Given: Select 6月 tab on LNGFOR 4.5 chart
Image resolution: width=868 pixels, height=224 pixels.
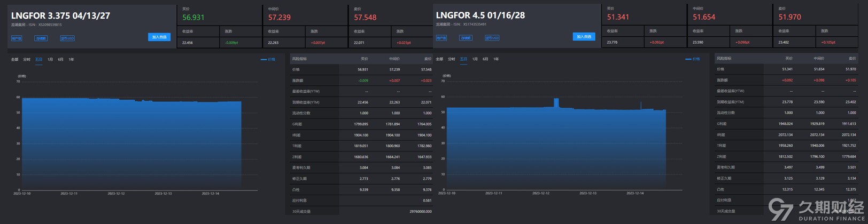Looking at the screenshot, I should [485, 59].
